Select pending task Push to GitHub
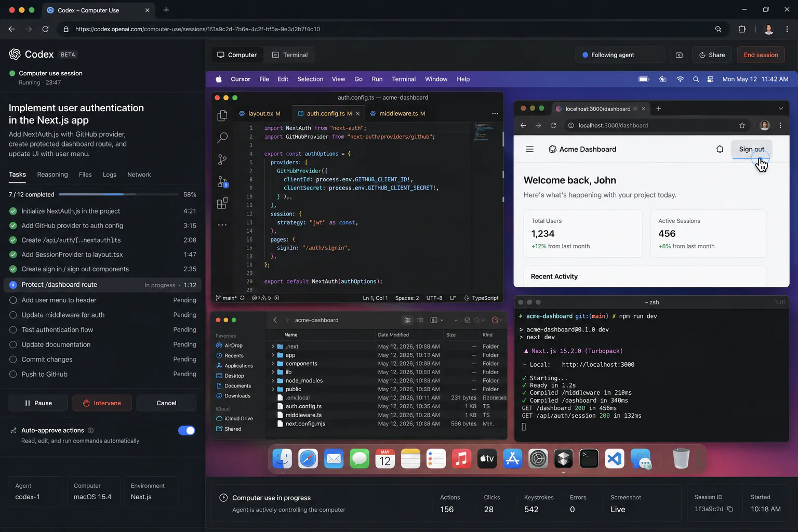This screenshot has width=798, height=532. pyautogui.click(x=103, y=374)
